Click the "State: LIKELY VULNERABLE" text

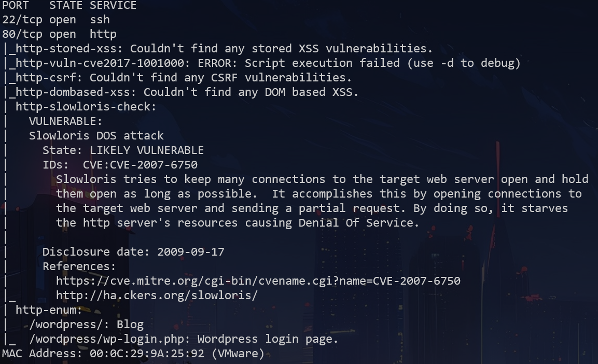[123, 150]
